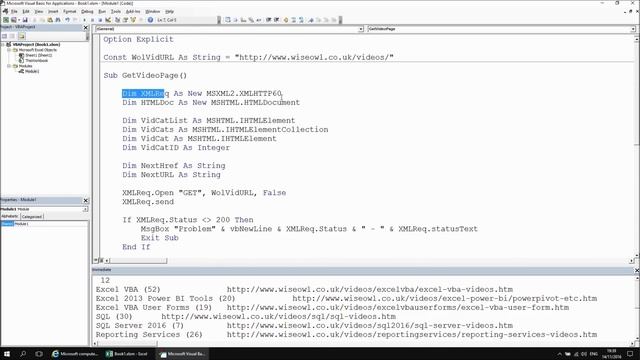Click the Indent icon in the Edit toolbar

tap(269, 20)
